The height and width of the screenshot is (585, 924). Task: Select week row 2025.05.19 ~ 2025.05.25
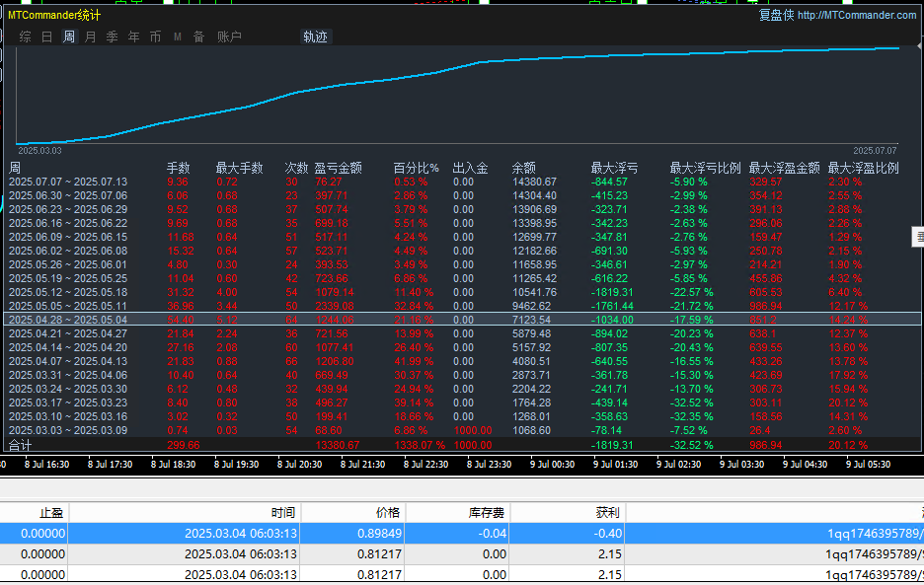tap(462, 278)
